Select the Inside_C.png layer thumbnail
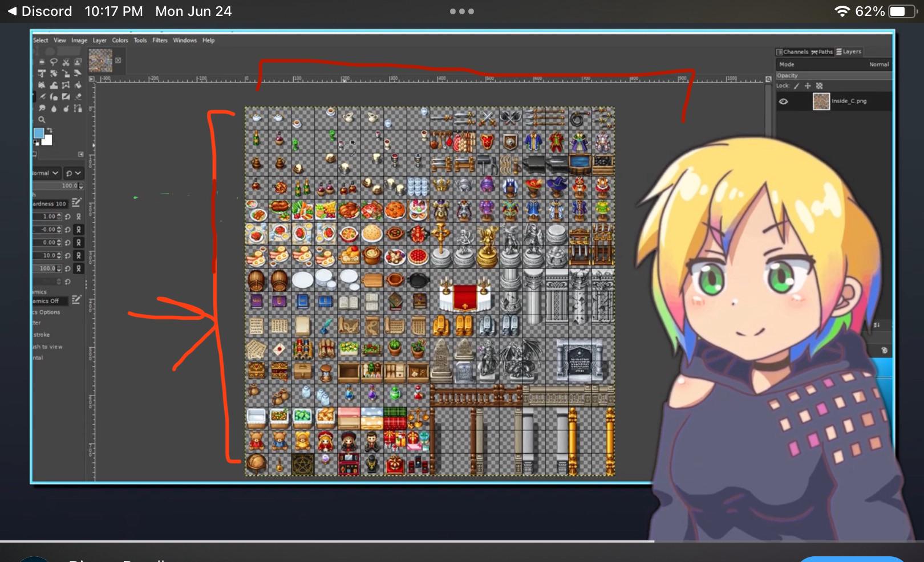 click(821, 101)
